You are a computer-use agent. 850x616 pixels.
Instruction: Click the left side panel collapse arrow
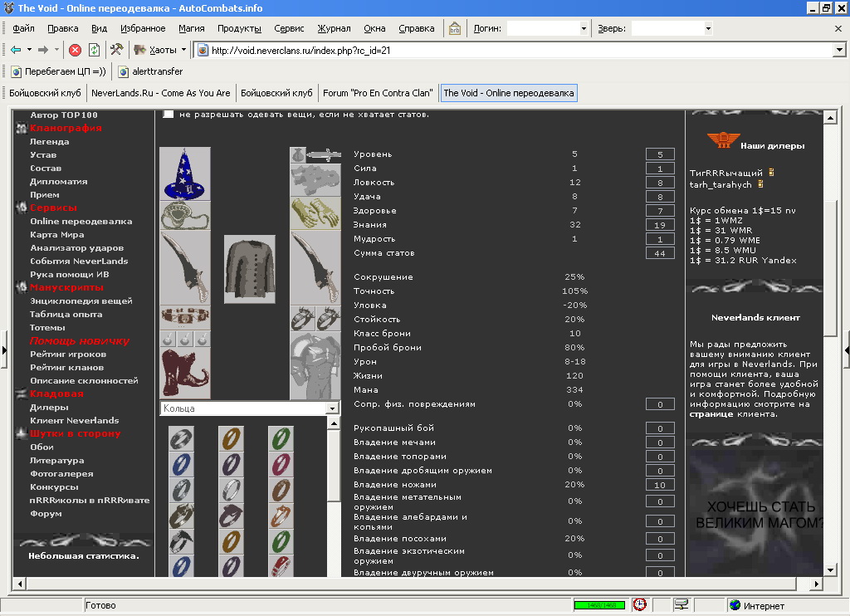4,350
